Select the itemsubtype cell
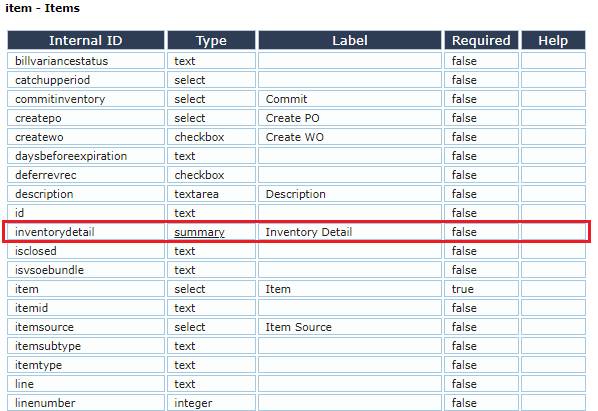 coord(86,346)
